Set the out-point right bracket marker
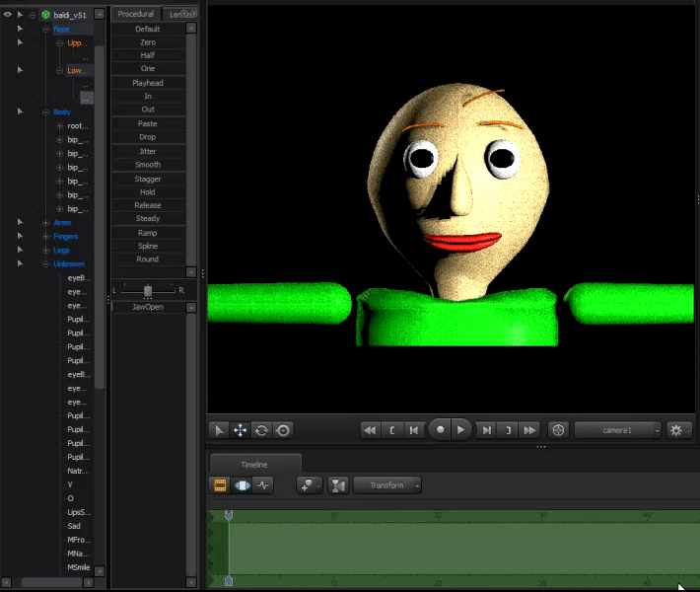Screen dimensions: 700x592 [508, 430]
